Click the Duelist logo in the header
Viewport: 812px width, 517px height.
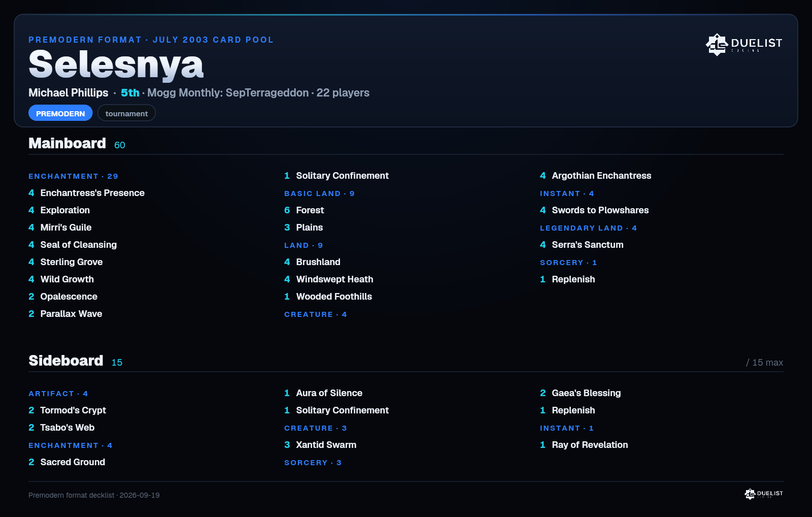[744, 44]
